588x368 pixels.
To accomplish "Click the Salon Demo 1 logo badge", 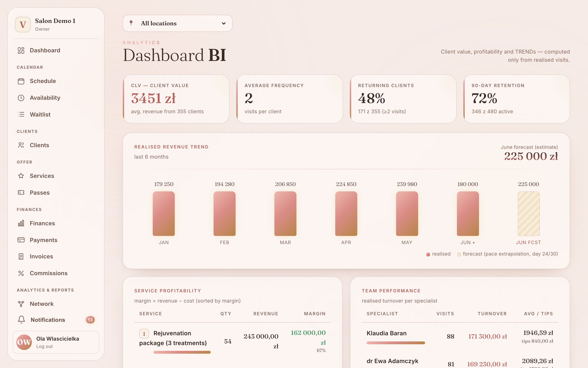I will 23,24.
